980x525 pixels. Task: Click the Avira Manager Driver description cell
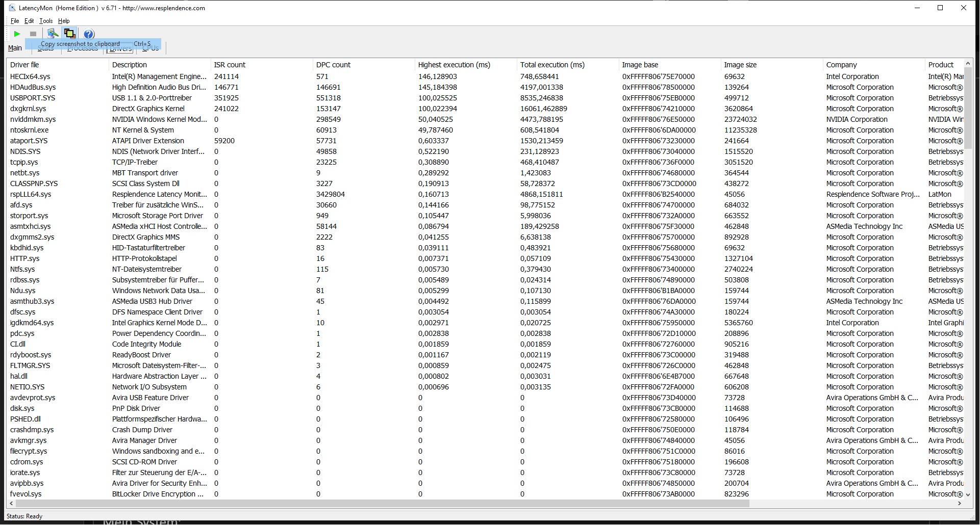coord(144,440)
